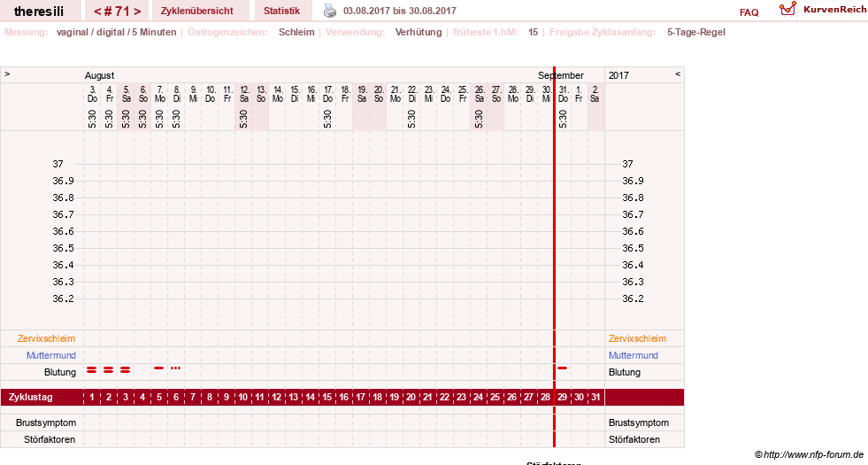
Task: Click the left Zervixschleim row label
Action: [x=47, y=338]
